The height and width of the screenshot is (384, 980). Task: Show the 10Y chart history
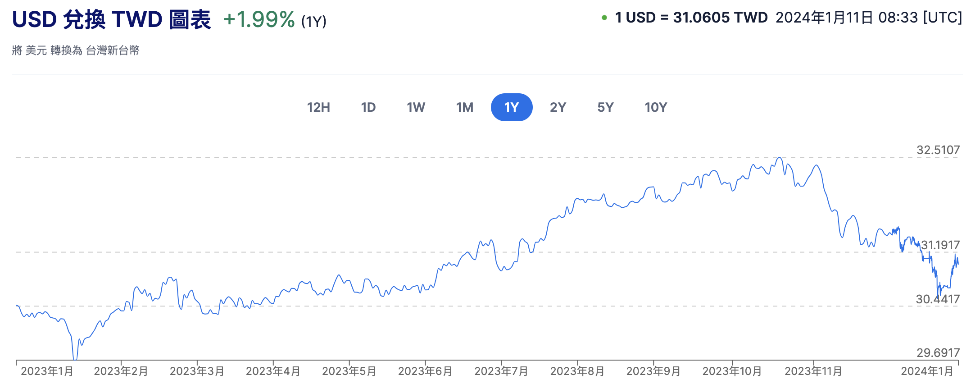(656, 107)
